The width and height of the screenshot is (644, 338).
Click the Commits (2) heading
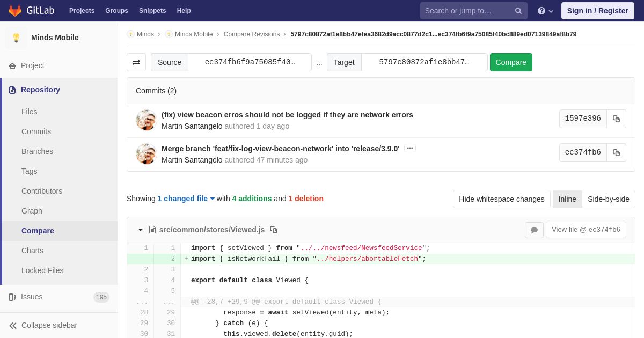[x=156, y=91]
